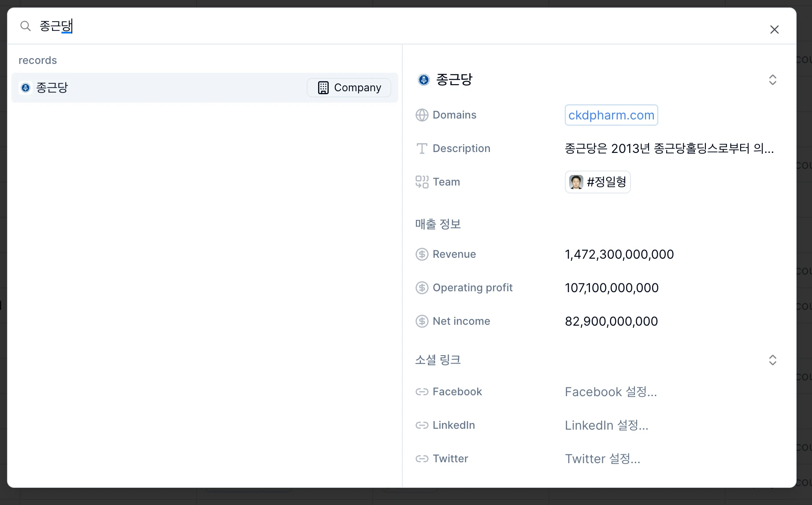Click the Net income field label

[461, 321]
